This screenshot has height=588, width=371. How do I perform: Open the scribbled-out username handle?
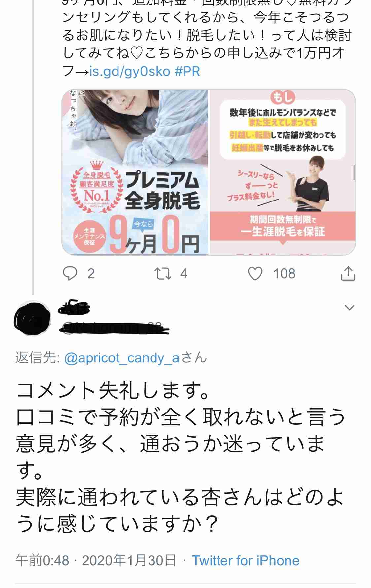point(114,327)
